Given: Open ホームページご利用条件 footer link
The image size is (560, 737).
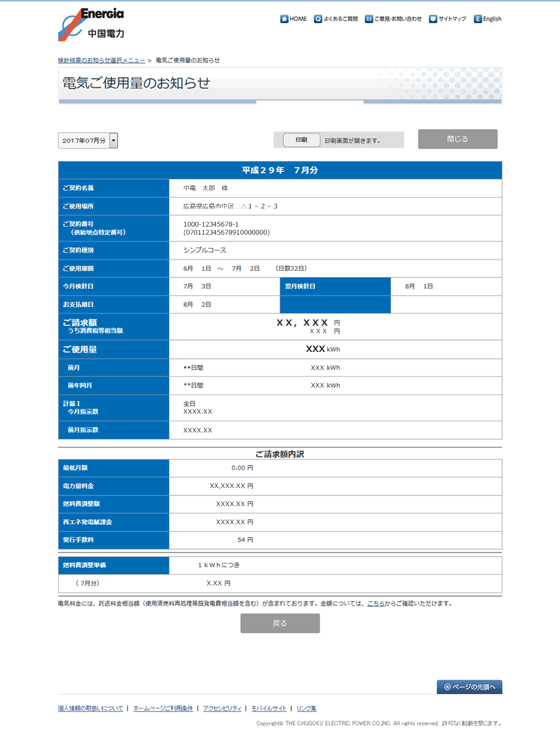Looking at the screenshot, I should (163, 708).
